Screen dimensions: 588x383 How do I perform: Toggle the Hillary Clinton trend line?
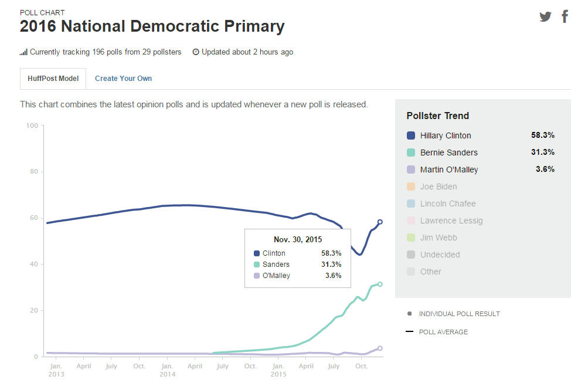[445, 135]
